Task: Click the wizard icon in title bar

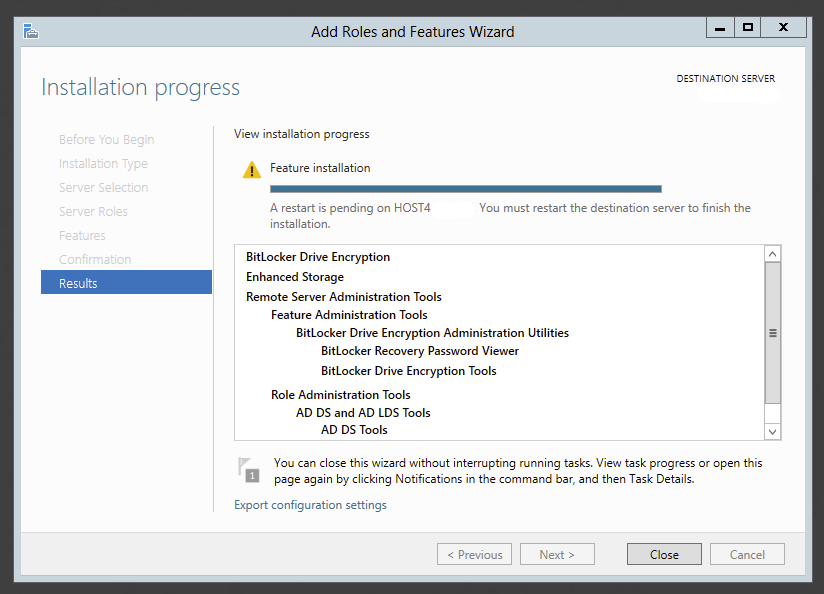Action: 31,31
